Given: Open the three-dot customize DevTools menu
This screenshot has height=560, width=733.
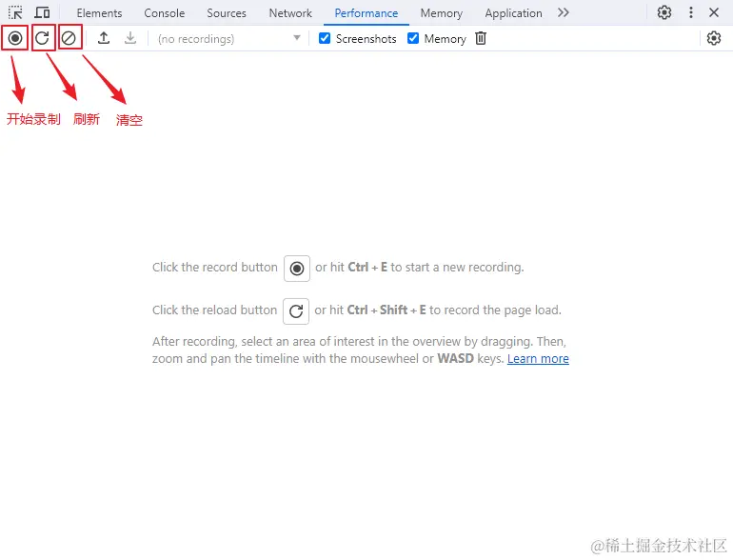Looking at the screenshot, I should (691, 12).
